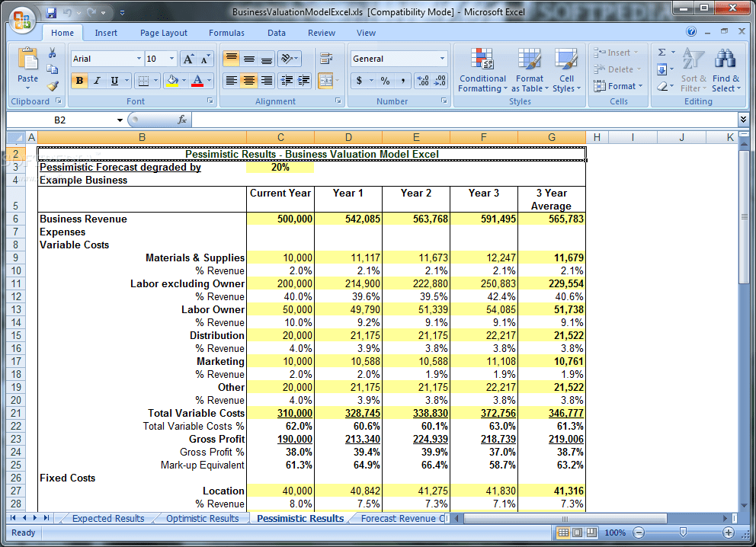This screenshot has width=756, height=547.
Task: Click the Wrap Text icon
Action: click(x=326, y=59)
